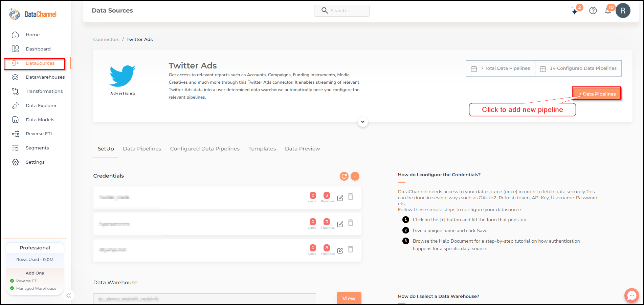This screenshot has width=644, height=305.
Task: Click the Transformations sidebar icon
Action: tap(15, 91)
